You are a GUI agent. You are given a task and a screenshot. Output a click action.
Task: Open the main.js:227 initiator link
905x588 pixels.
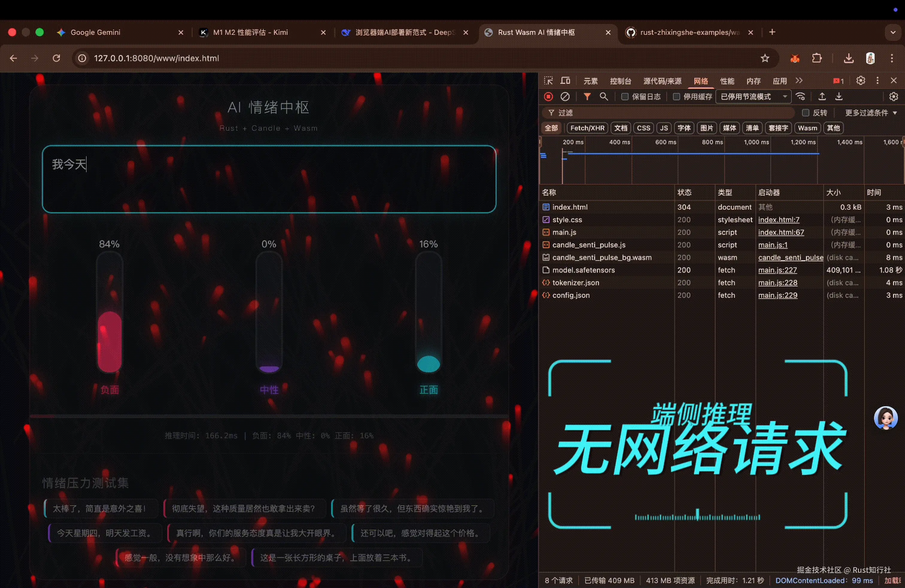pos(777,270)
